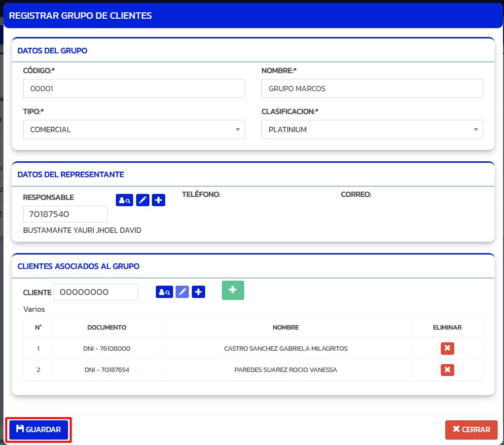Screen dimensions: 504x445
Task: Click the NOMBRE column header in table
Action: pos(286,328)
